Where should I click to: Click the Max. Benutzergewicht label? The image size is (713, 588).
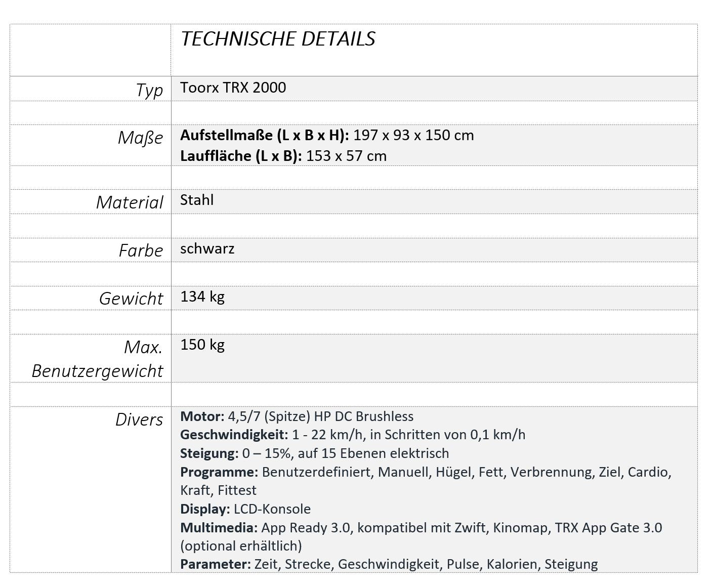[97, 359]
